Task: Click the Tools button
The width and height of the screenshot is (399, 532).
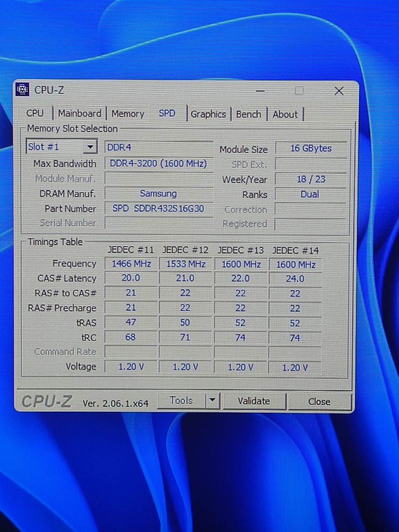Action: 181,401
